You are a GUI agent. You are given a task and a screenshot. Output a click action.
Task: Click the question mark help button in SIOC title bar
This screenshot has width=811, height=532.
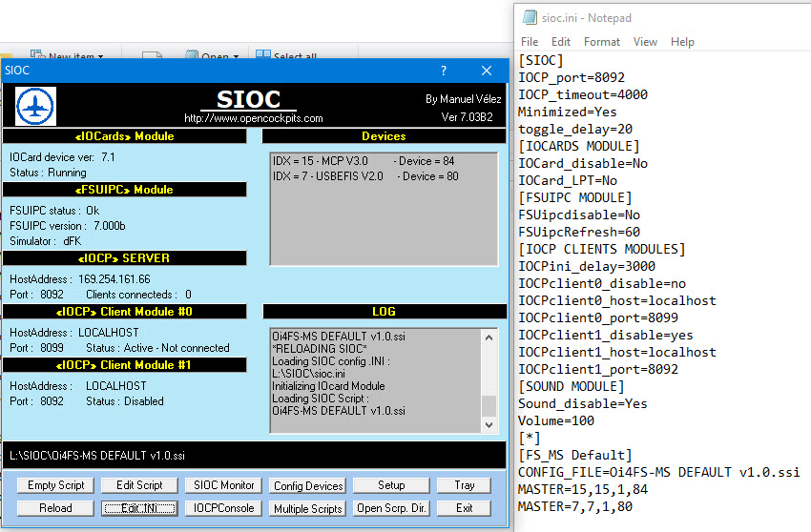[444, 71]
